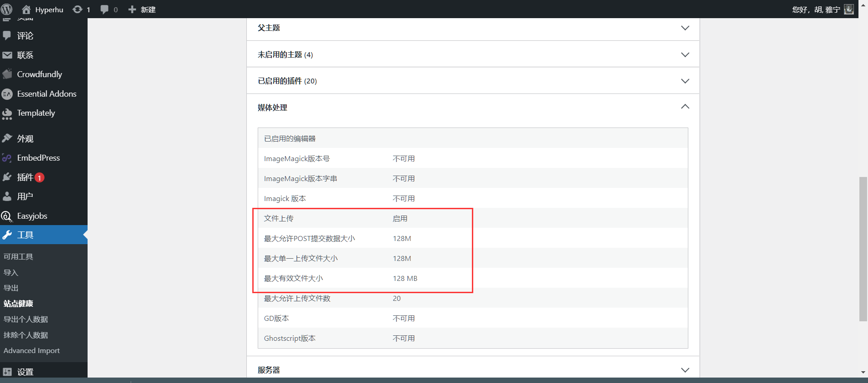Open the 设置 menu item

(x=25, y=372)
